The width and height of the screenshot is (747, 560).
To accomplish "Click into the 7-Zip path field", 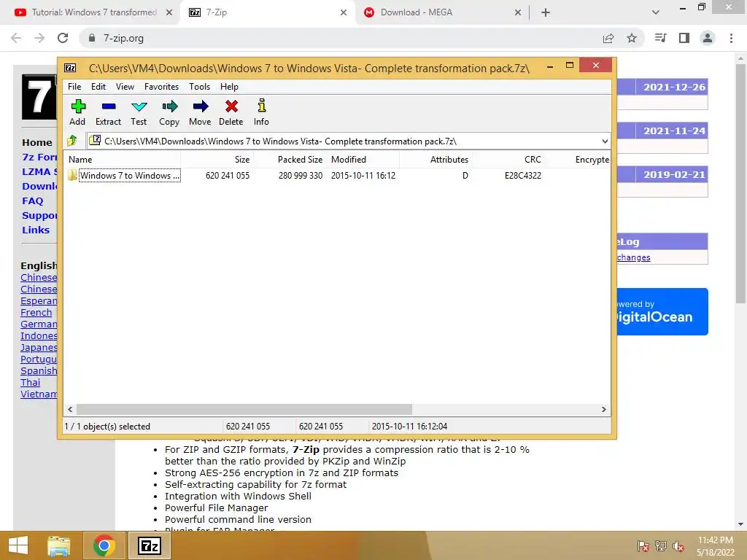I will coord(343,141).
